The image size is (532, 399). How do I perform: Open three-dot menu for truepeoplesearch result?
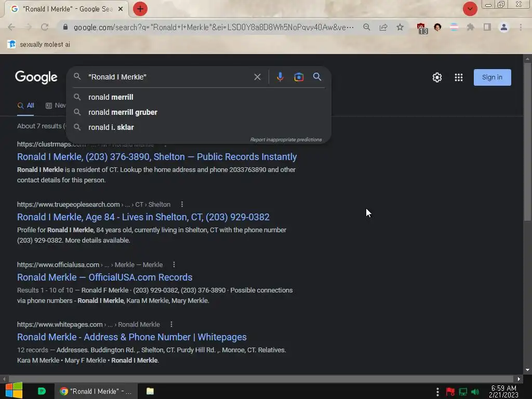(x=182, y=204)
